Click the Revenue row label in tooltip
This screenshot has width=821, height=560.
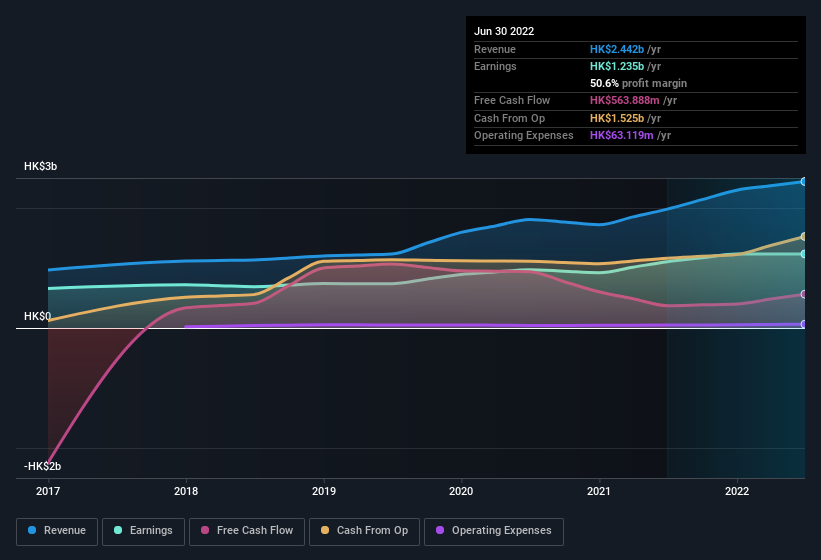click(495, 49)
